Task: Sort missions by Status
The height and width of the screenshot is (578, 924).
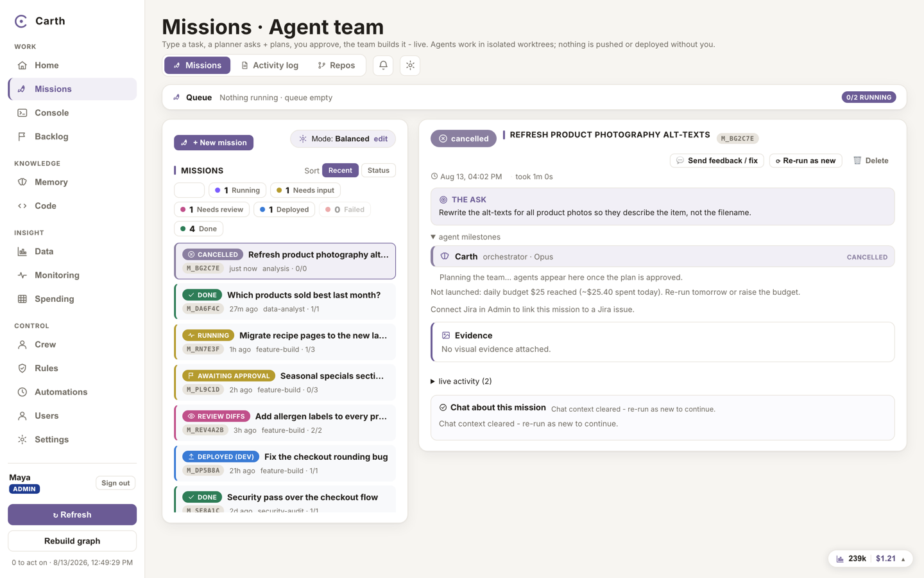Action: tap(379, 170)
